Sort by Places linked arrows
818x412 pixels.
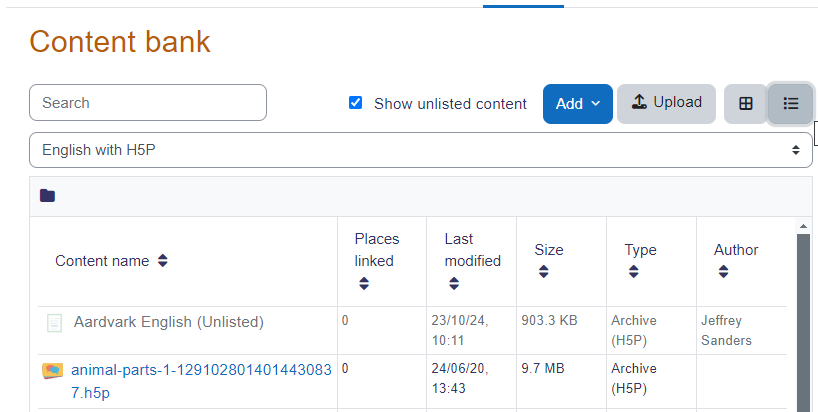pyautogui.click(x=364, y=283)
